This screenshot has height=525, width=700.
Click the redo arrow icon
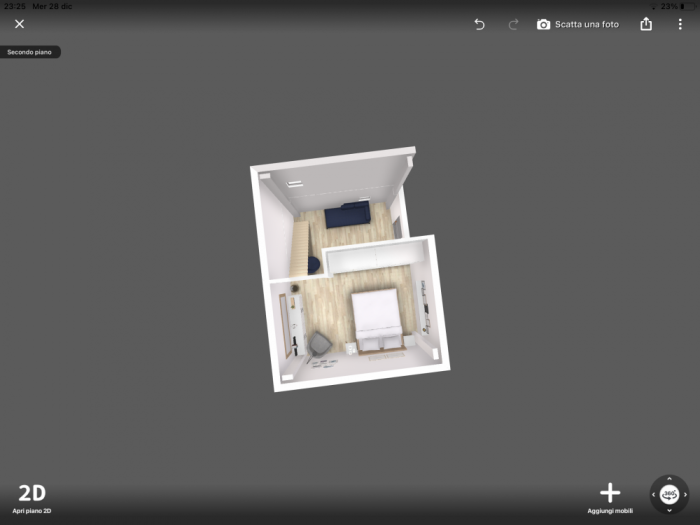(x=513, y=24)
